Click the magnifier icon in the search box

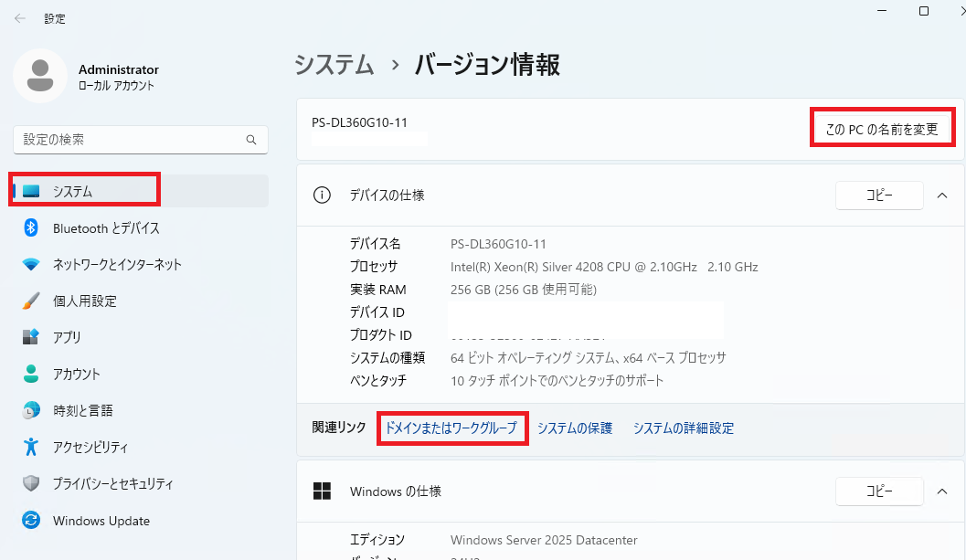[251, 140]
